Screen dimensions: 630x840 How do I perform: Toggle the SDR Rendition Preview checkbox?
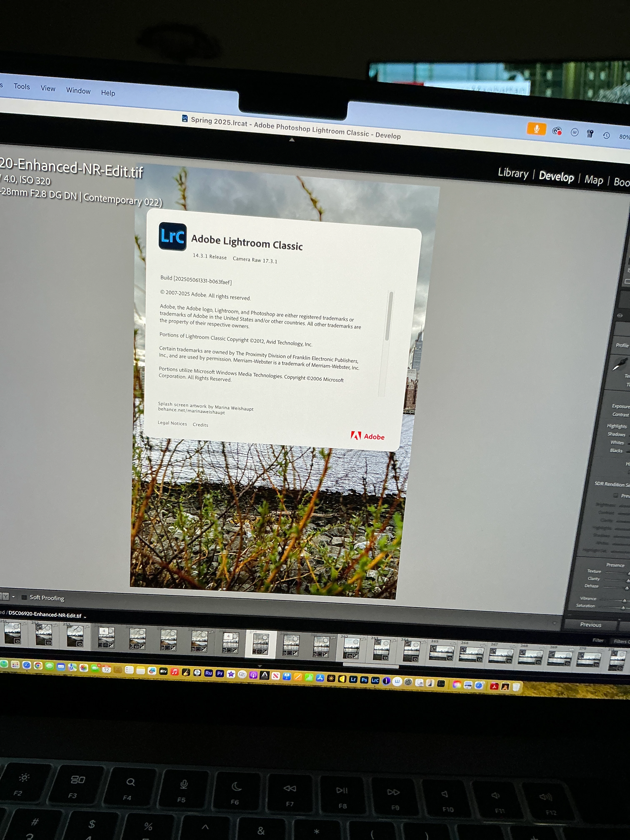616,495
